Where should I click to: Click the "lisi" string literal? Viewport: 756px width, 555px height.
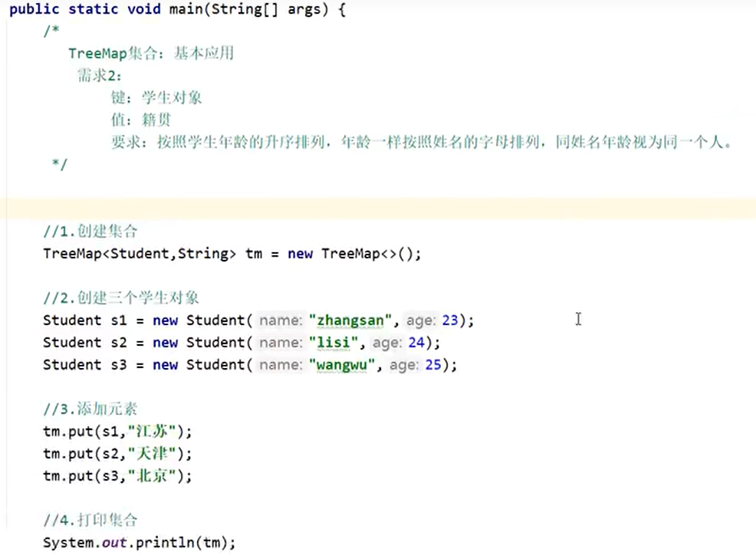pyautogui.click(x=334, y=343)
